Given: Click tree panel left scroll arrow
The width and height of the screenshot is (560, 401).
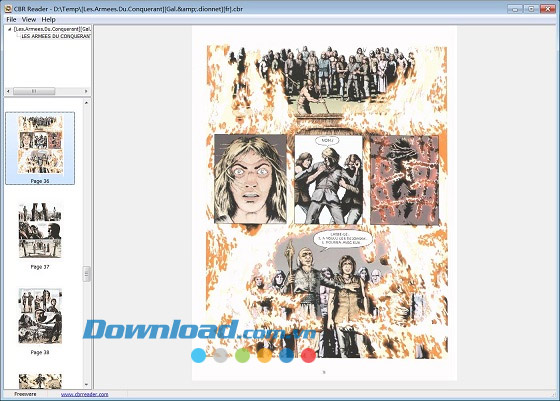Looking at the screenshot, I should 9,91.
